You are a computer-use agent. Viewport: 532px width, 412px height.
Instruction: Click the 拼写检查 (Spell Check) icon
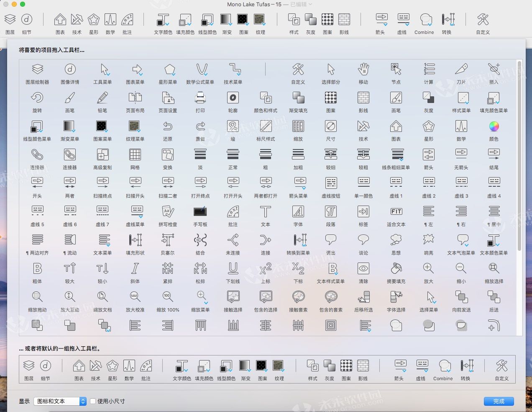tap(168, 211)
